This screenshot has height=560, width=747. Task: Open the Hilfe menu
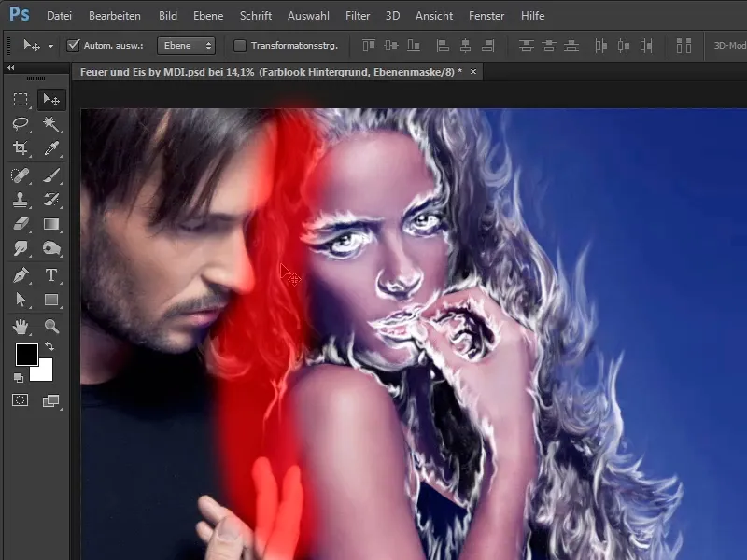(x=532, y=16)
